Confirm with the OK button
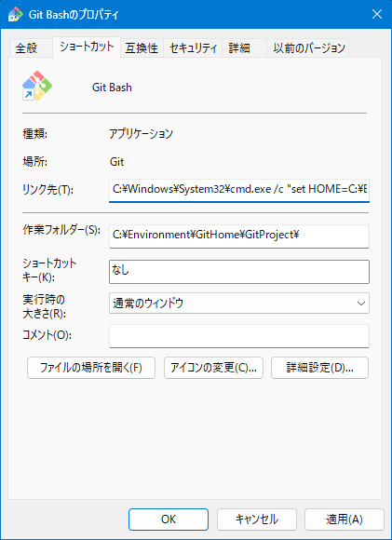The height and width of the screenshot is (540, 392). pos(169,520)
